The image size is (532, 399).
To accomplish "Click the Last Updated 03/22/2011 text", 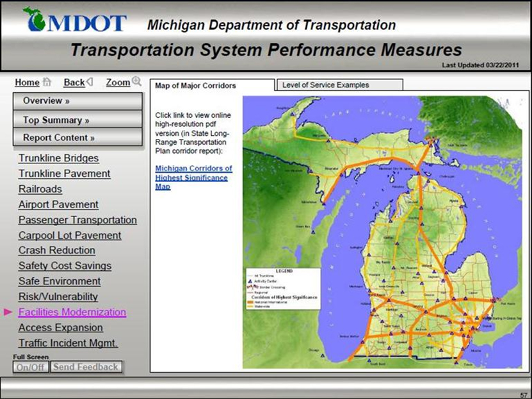I will [480, 65].
